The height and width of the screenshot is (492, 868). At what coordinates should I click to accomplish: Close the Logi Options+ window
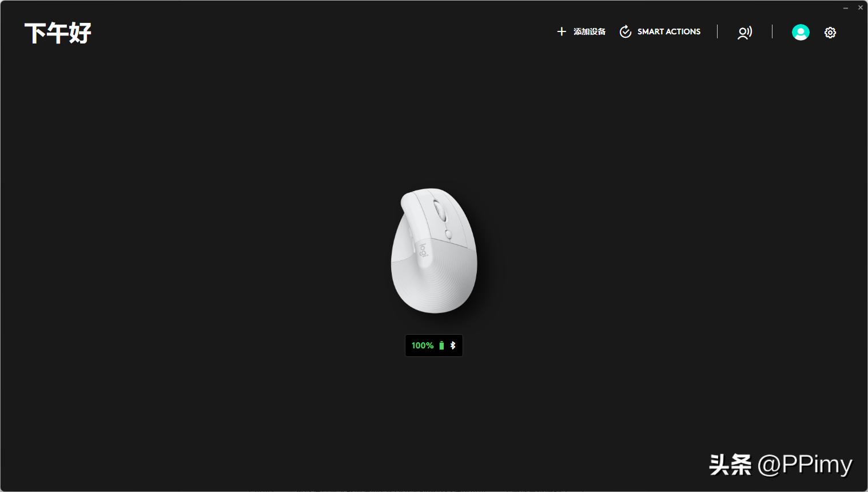click(861, 7)
